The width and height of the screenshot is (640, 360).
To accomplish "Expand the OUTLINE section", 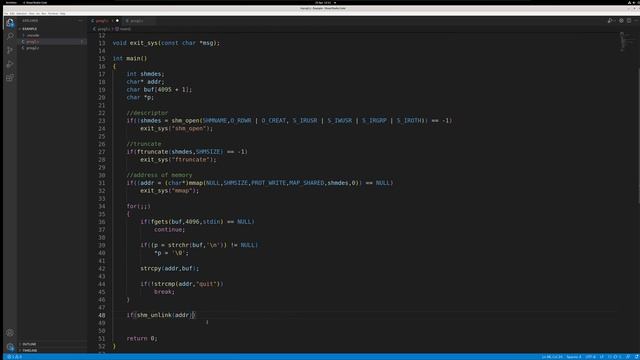I will click(x=29, y=344).
